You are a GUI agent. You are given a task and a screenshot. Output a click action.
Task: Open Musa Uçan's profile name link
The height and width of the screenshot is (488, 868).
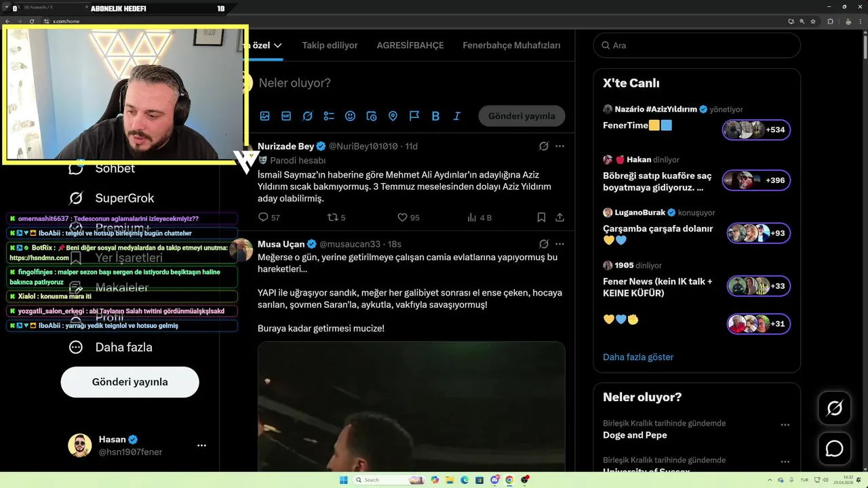tap(281, 244)
